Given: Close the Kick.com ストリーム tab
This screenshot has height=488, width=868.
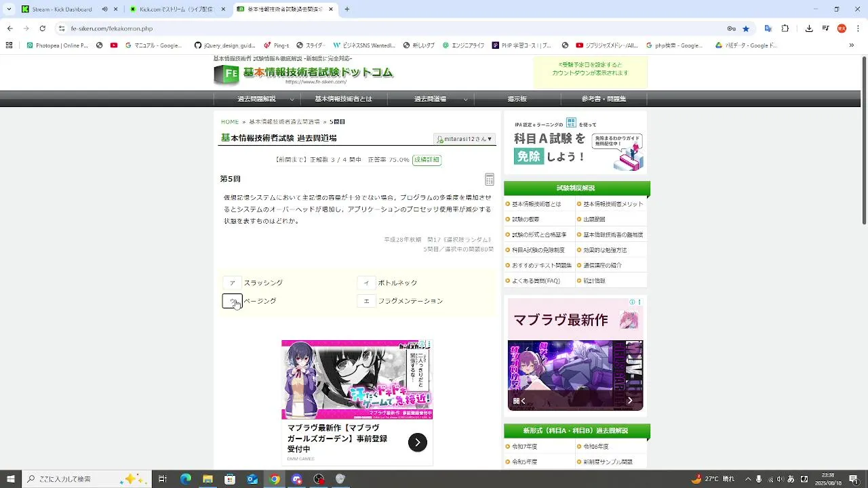Looking at the screenshot, I should (x=224, y=9).
